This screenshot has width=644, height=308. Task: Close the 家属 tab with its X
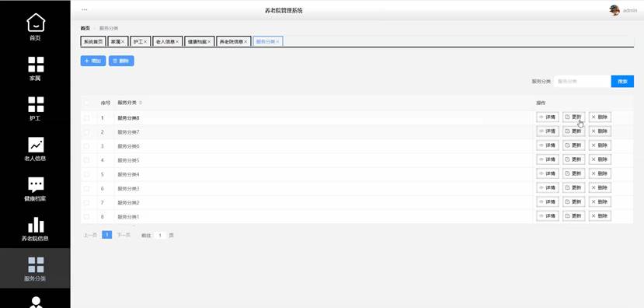point(123,42)
